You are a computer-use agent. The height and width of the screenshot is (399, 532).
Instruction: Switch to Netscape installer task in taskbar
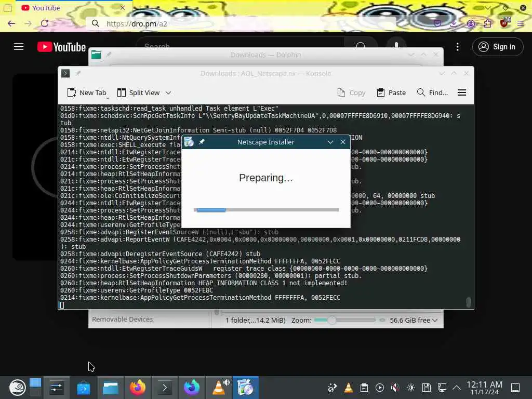tap(246, 388)
